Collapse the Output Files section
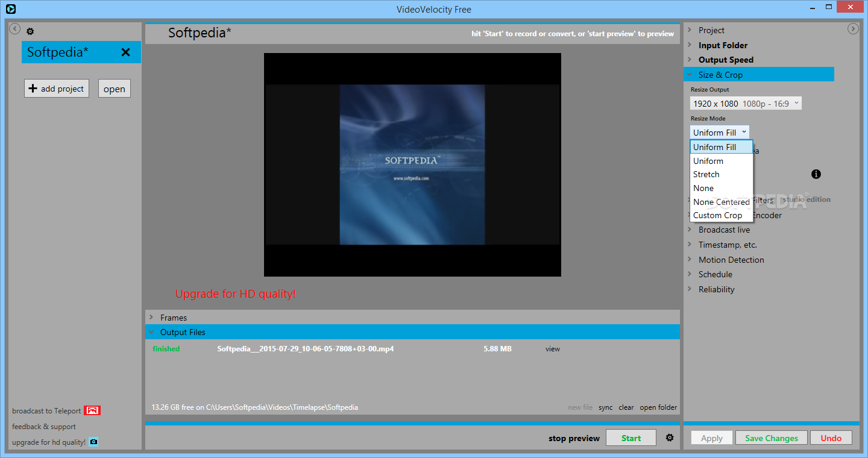Image resolution: width=868 pixels, height=458 pixels. tap(412, 332)
